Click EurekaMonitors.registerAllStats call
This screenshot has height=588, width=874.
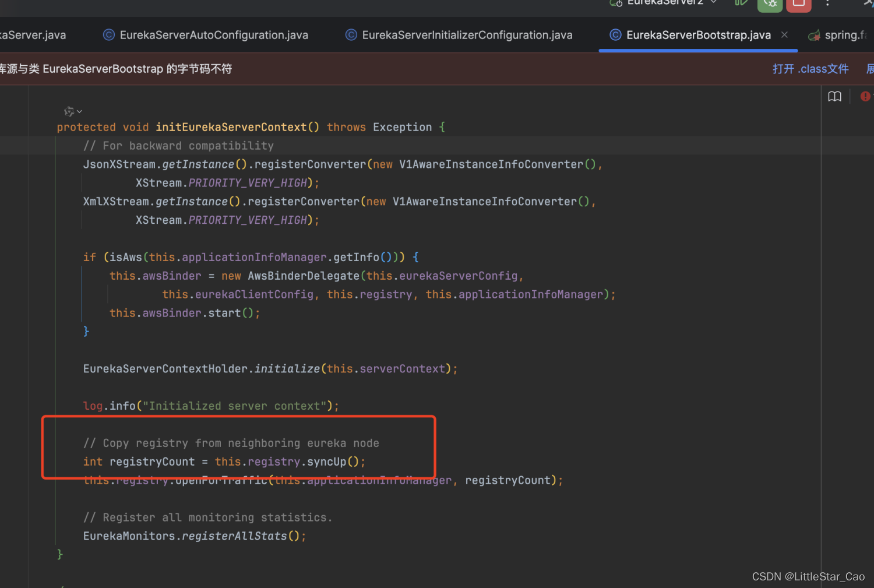195,536
